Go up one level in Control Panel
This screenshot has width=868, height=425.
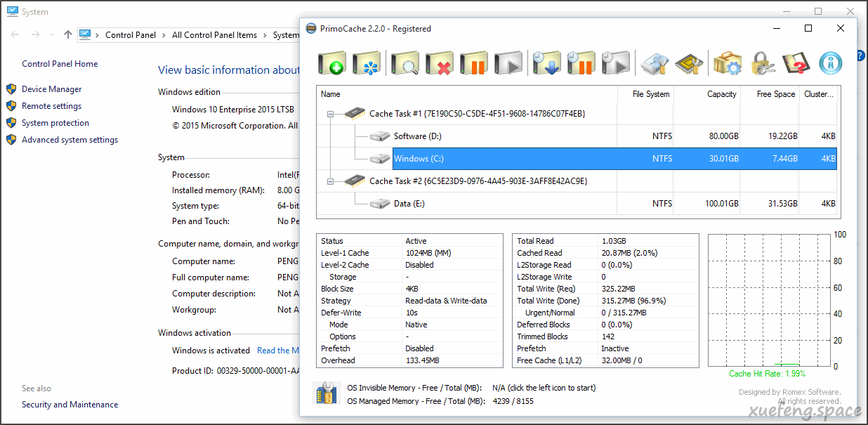click(67, 34)
